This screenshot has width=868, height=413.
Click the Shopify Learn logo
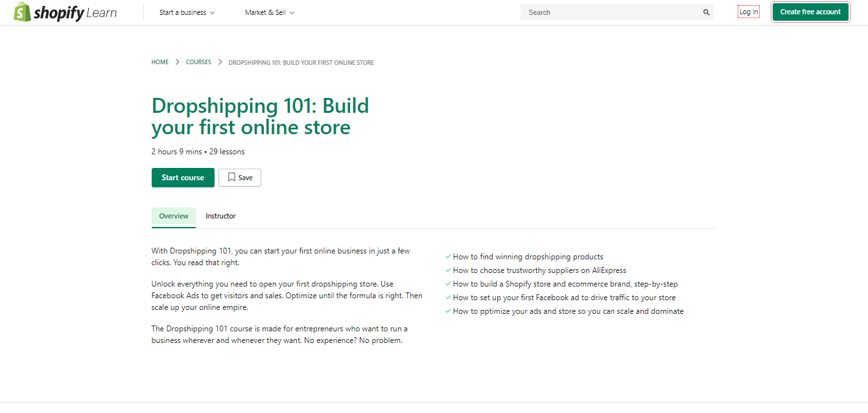(65, 12)
